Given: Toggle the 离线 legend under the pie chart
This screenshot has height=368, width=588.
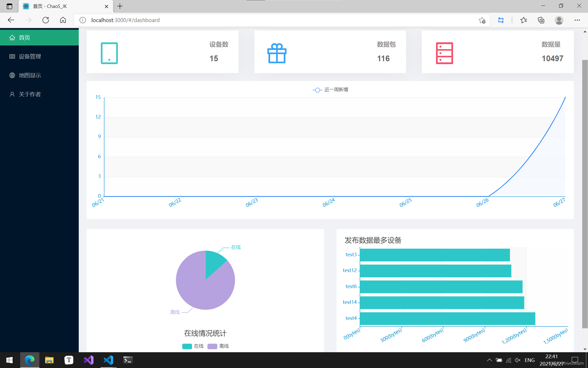Looking at the screenshot, I should tap(218, 346).
